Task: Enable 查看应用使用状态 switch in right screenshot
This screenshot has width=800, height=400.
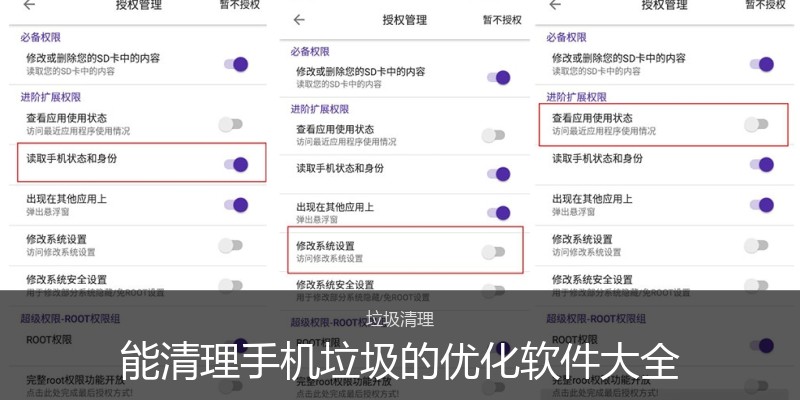Action: [756, 124]
